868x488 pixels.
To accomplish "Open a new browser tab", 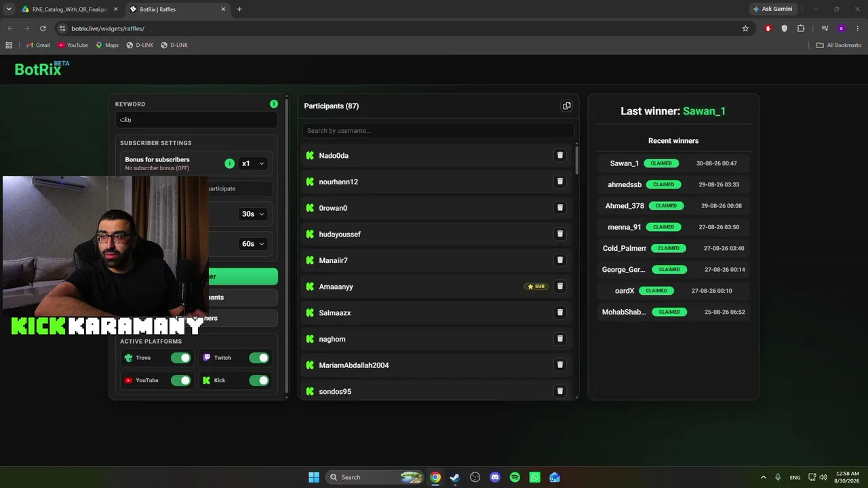I will pos(239,9).
